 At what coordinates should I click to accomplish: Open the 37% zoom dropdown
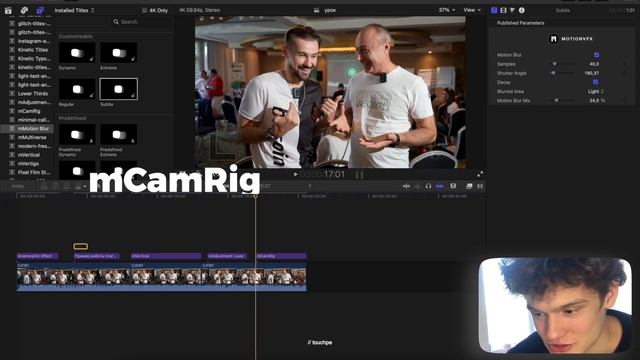[447, 10]
